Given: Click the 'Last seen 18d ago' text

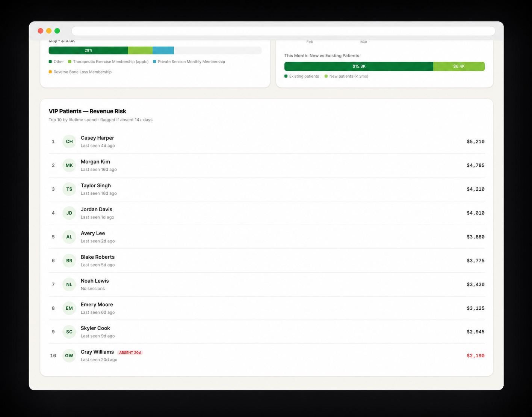Looking at the screenshot, I should click(x=99, y=193).
